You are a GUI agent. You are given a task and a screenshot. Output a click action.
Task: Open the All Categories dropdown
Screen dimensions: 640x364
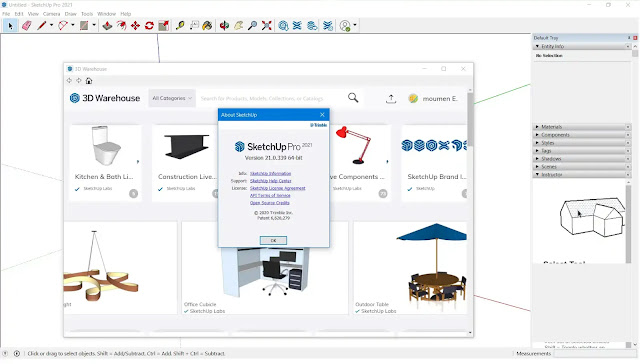(172, 98)
